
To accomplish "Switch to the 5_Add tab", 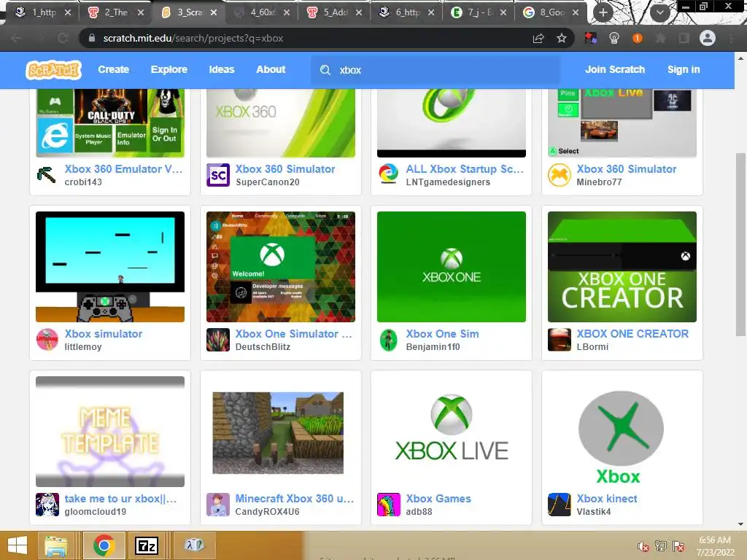I will point(334,12).
